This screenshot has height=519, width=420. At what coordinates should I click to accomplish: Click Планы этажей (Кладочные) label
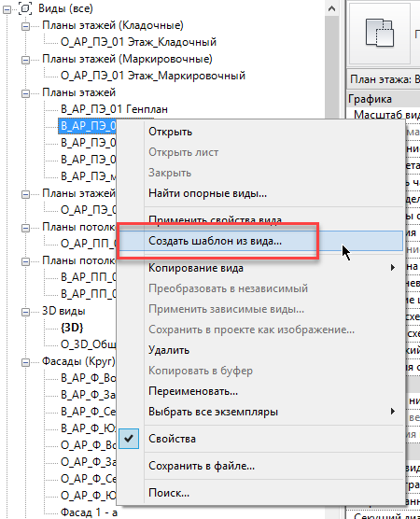113,25
